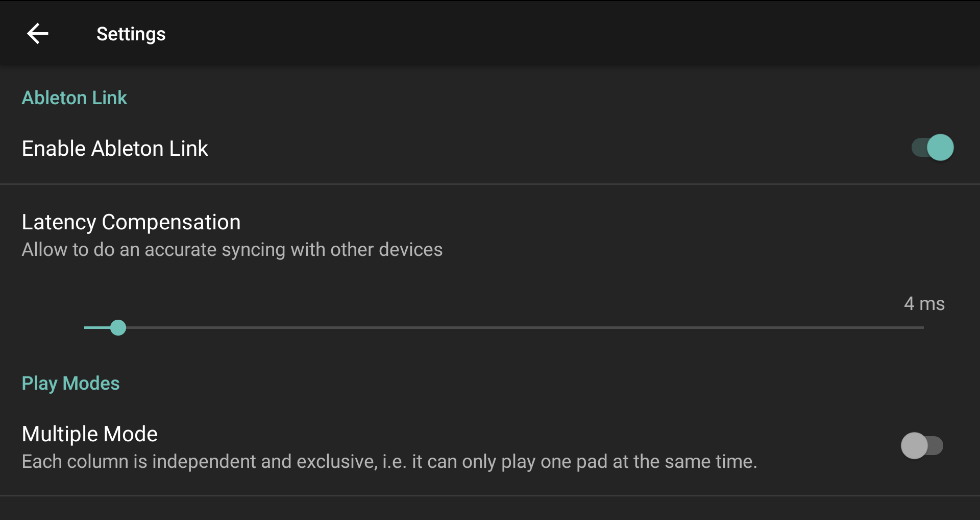The image size is (980, 523).
Task: Click slider track at one-quarter from minimum
Action: (x=294, y=328)
